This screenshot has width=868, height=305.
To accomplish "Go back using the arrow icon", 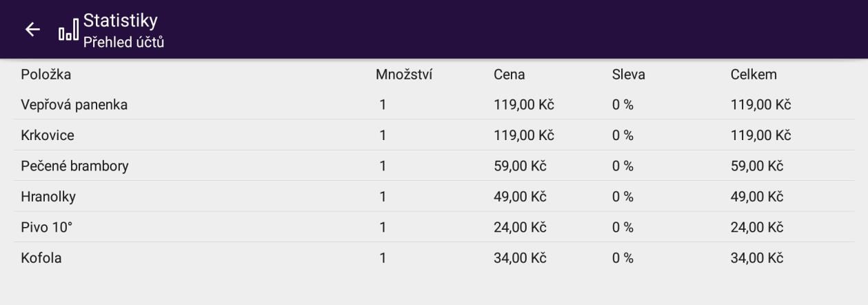I will 32,29.
